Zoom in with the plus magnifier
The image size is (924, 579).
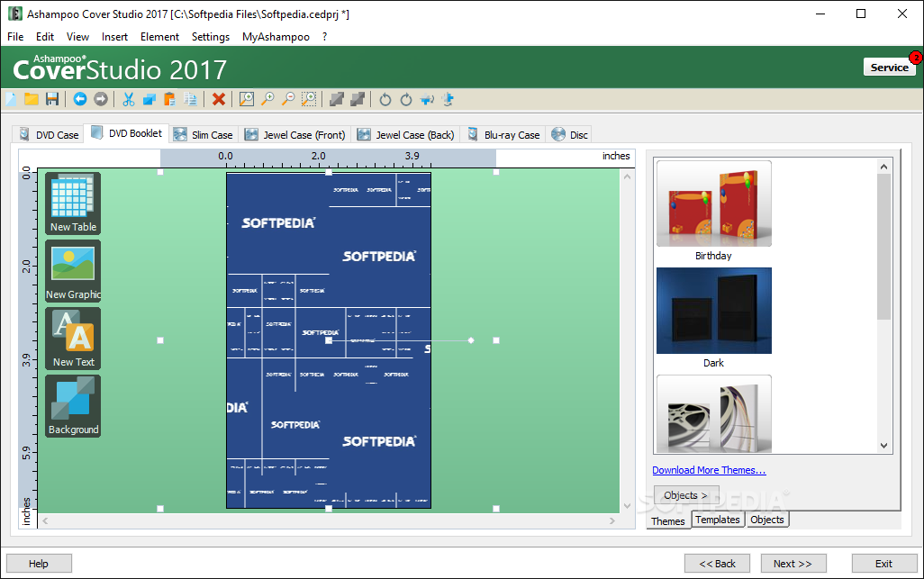coord(267,99)
